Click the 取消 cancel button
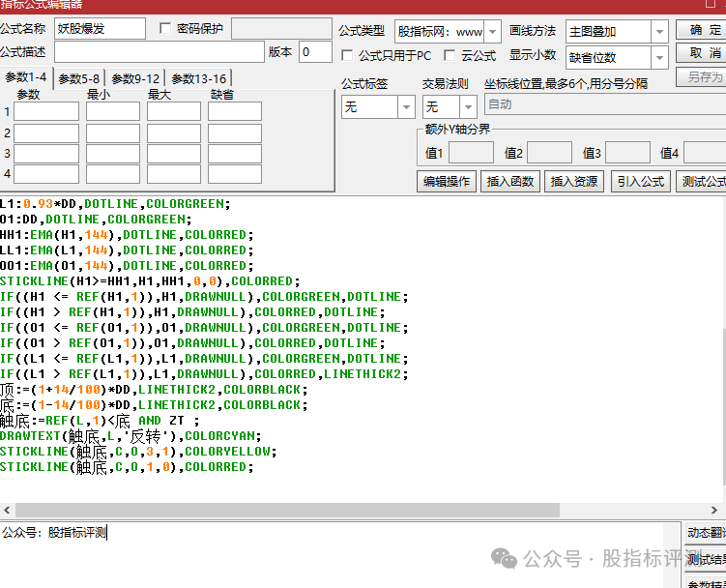The height and width of the screenshot is (588, 726). click(x=705, y=52)
